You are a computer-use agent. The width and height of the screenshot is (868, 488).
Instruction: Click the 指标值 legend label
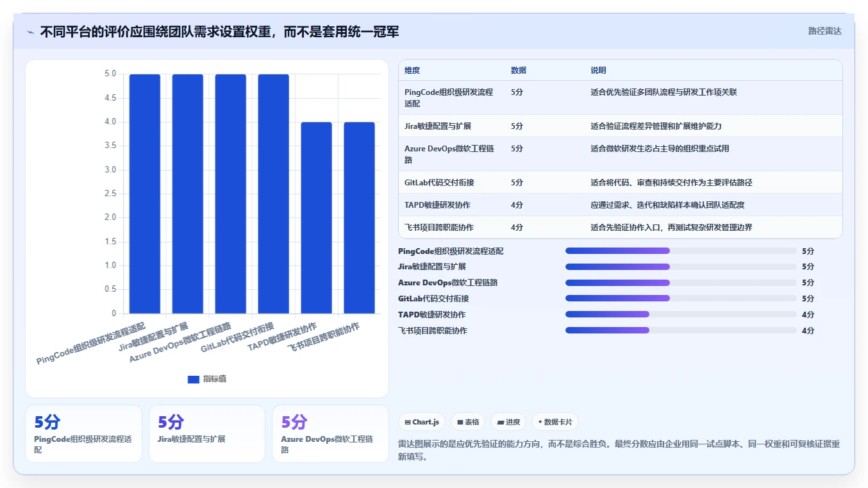[x=215, y=379]
